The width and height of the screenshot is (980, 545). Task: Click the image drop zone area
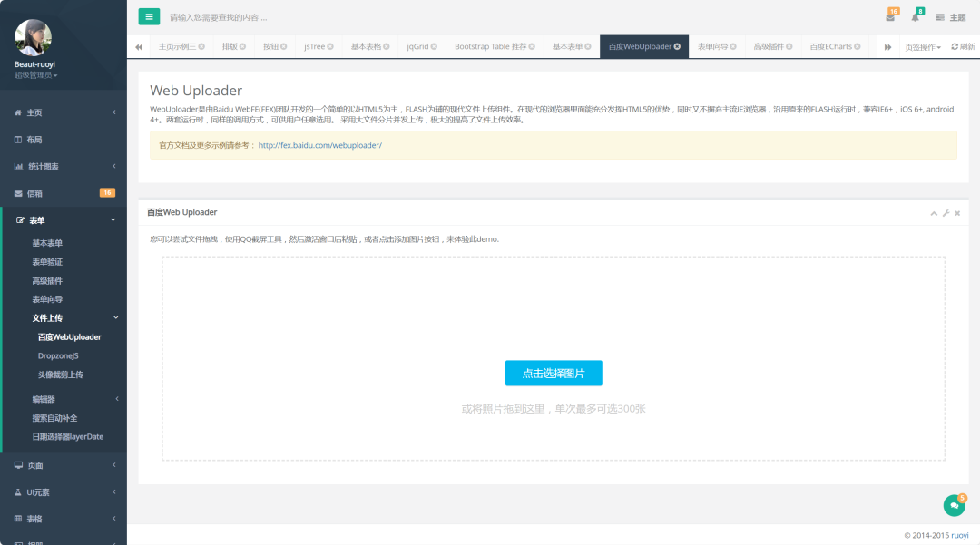tap(554, 358)
